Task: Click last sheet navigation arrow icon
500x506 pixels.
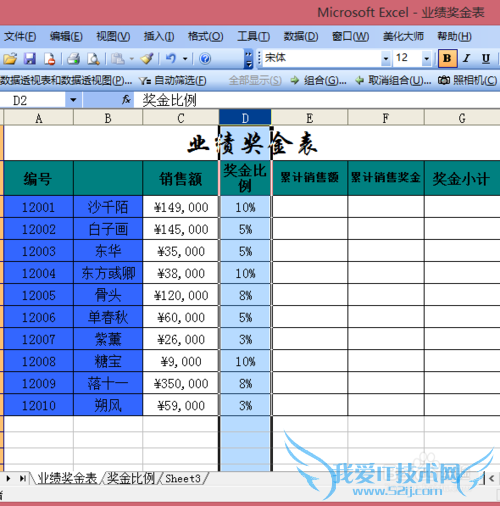Action: [22, 479]
